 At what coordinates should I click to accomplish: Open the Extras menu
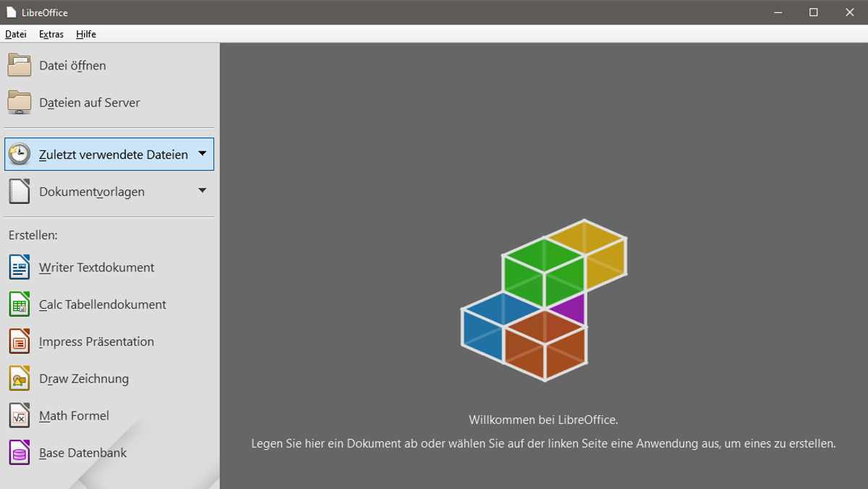pyautogui.click(x=51, y=34)
